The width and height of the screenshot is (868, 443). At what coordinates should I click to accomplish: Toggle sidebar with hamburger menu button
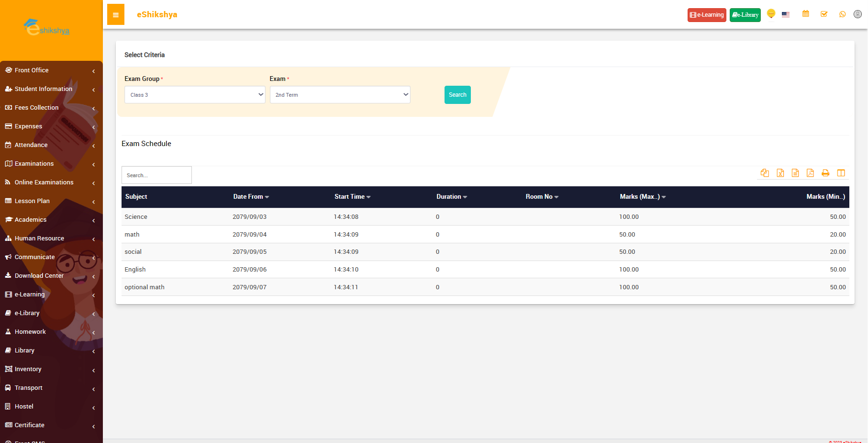[x=116, y=15]
